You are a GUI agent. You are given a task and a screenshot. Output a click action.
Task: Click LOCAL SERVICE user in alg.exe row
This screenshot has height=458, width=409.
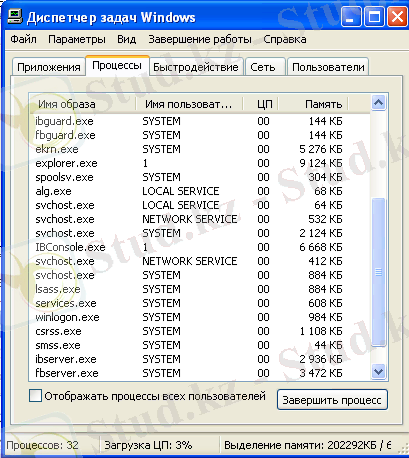point(181,191)
